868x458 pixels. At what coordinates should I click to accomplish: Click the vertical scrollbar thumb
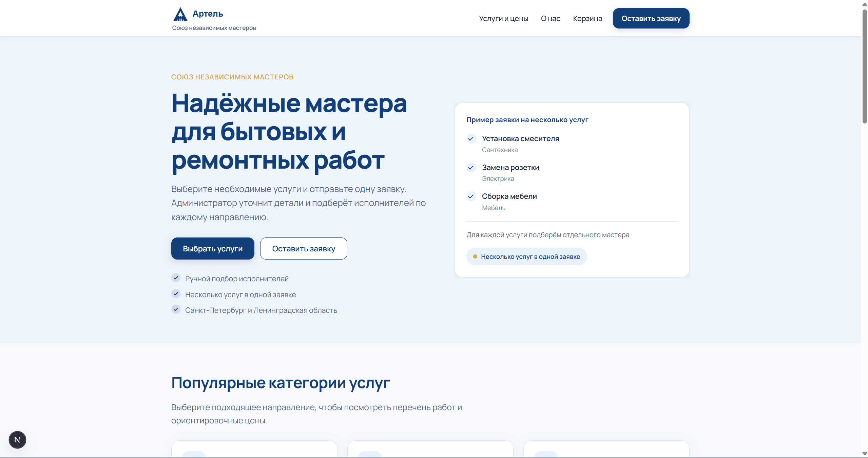point(865,66)
